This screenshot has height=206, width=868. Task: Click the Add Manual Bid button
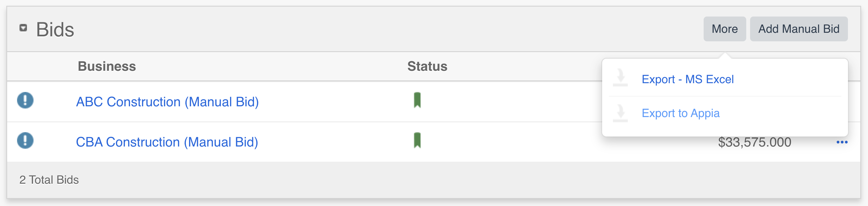click(798, 29)
